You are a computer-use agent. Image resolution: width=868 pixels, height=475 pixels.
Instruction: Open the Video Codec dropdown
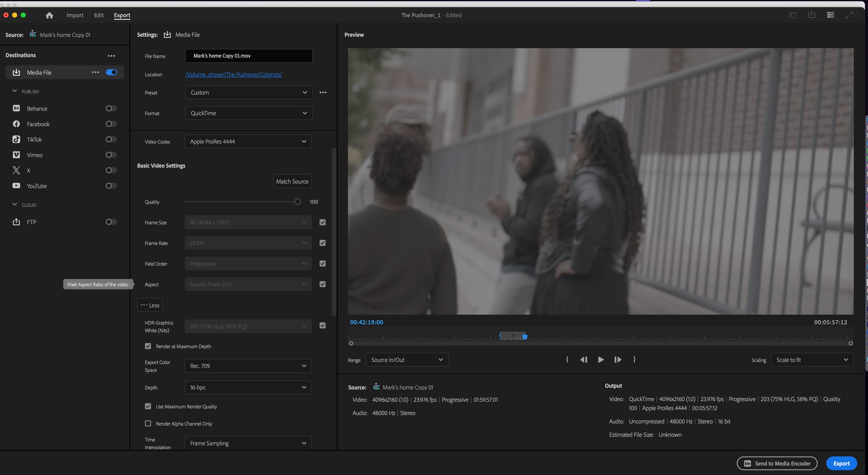[248, 142]
